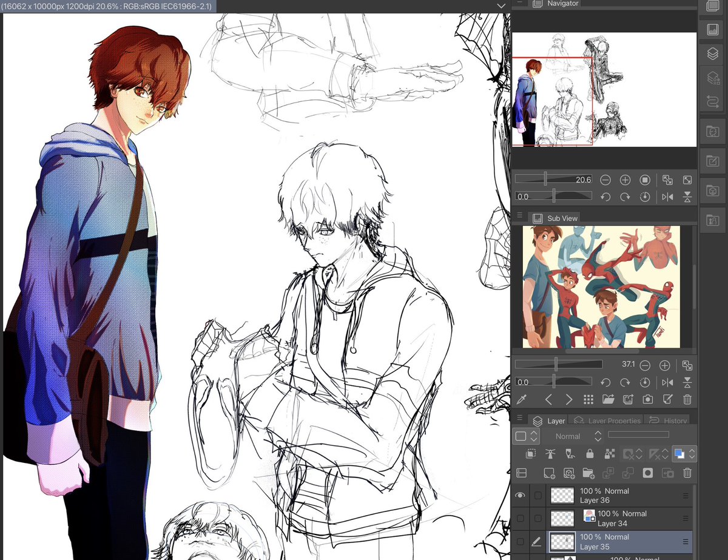Zoom out in the Navigator panel
The width and height of the screenshot is (728, 560).
pos(605,180)
